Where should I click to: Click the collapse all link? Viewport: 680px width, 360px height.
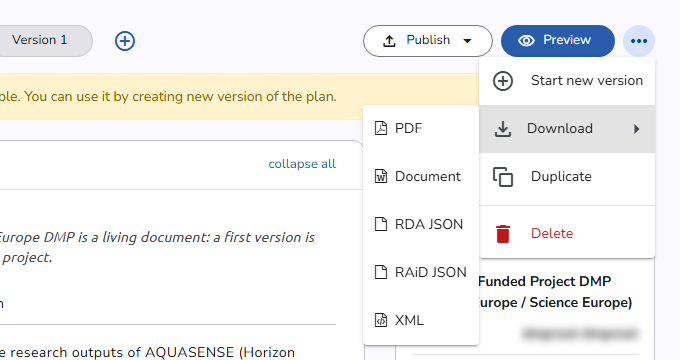[x=302, y=164]
